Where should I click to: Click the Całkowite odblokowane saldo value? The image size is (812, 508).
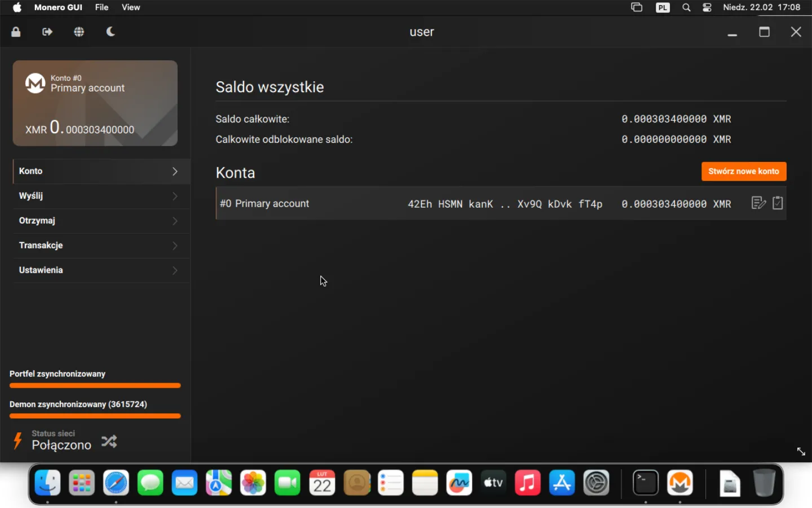pyautogui.click(x=676, y=139)
